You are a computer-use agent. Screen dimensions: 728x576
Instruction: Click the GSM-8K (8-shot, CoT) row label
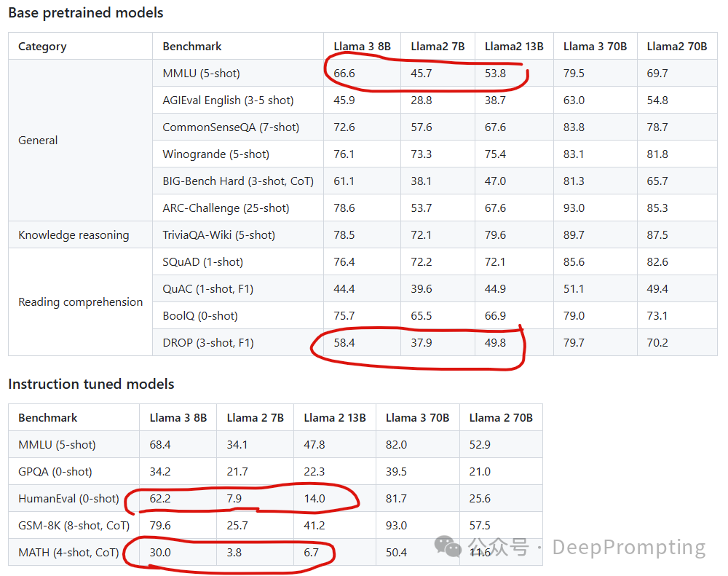pos(74,526)
